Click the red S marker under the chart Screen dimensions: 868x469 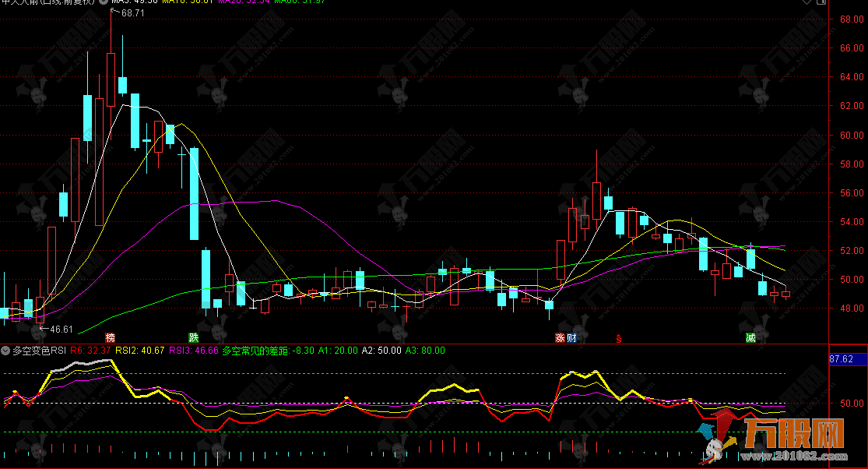pos(619,337)
